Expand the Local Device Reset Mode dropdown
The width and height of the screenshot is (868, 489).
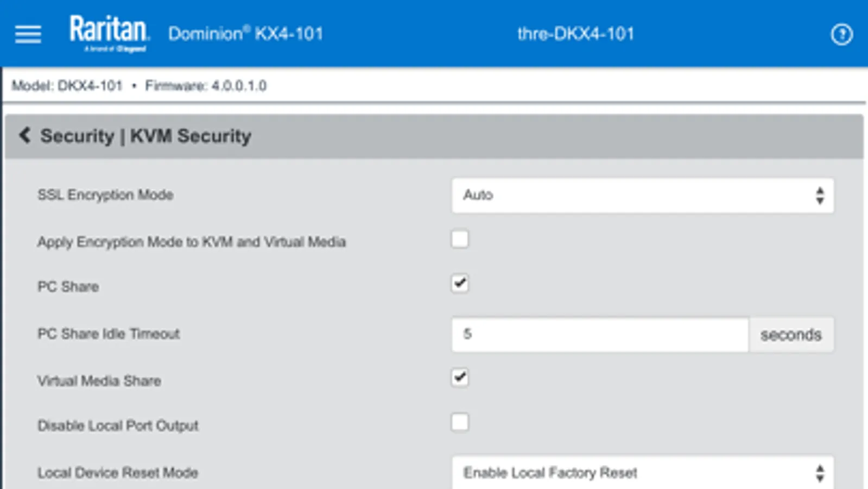tap(642, 473)
